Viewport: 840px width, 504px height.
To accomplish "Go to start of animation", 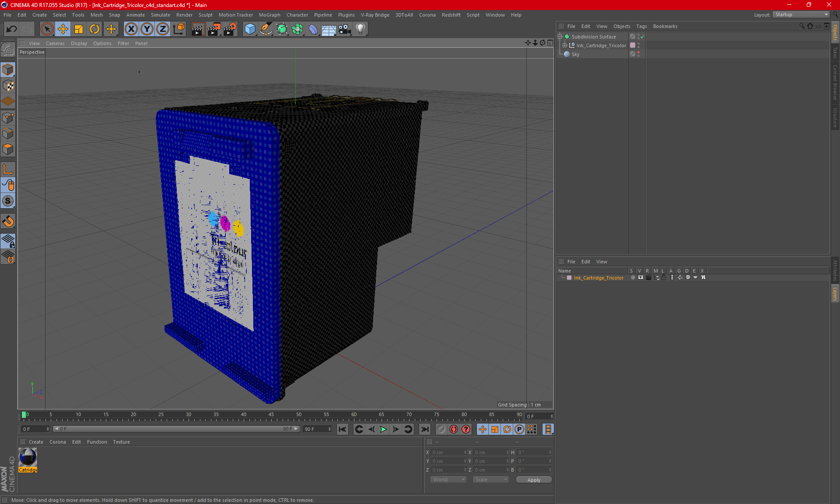I will pos(343,429).
